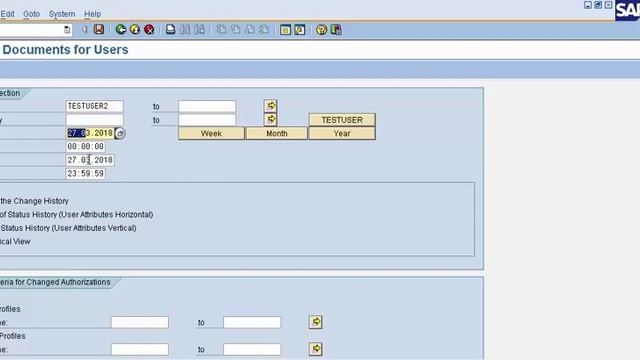Viewport: 640px width, 360px height.
Task: Click the from-time field 00:00:00
Action: pos(85,147)
